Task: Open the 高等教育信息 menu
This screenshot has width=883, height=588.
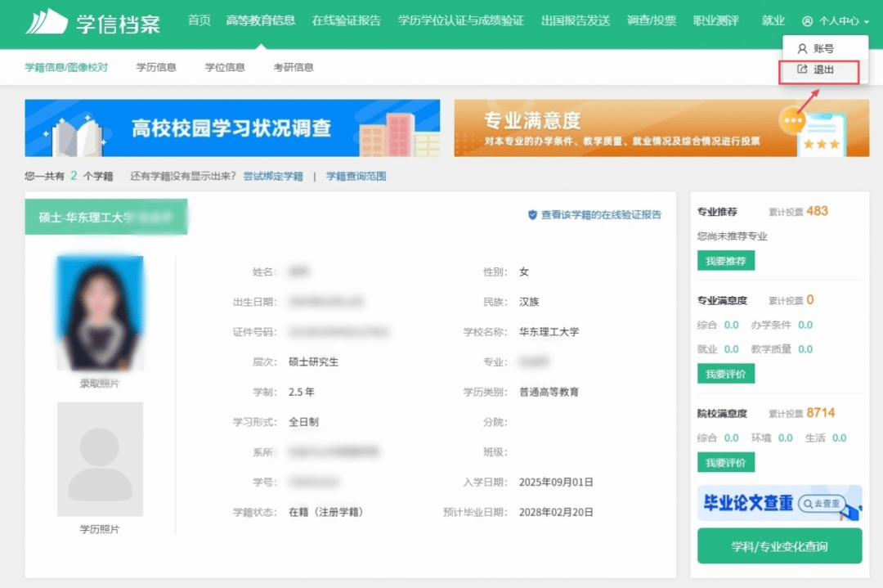Action: coord(260,20)
